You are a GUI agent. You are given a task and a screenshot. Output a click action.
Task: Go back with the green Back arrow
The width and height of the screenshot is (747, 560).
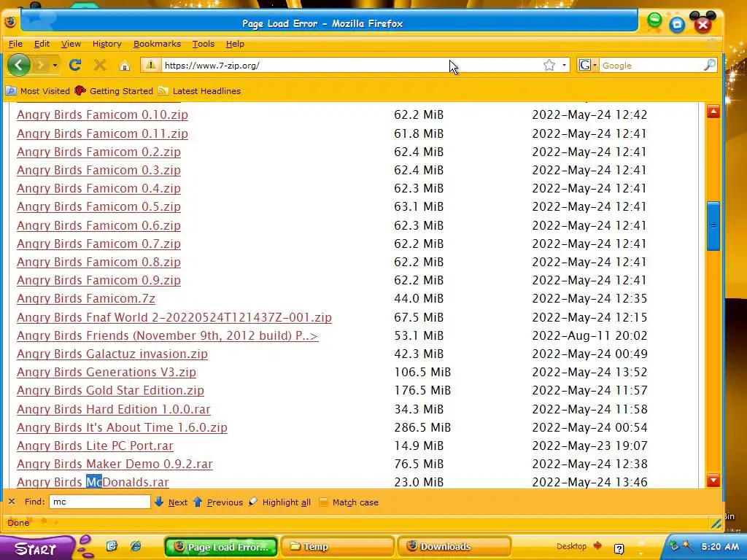coord(19,65)
